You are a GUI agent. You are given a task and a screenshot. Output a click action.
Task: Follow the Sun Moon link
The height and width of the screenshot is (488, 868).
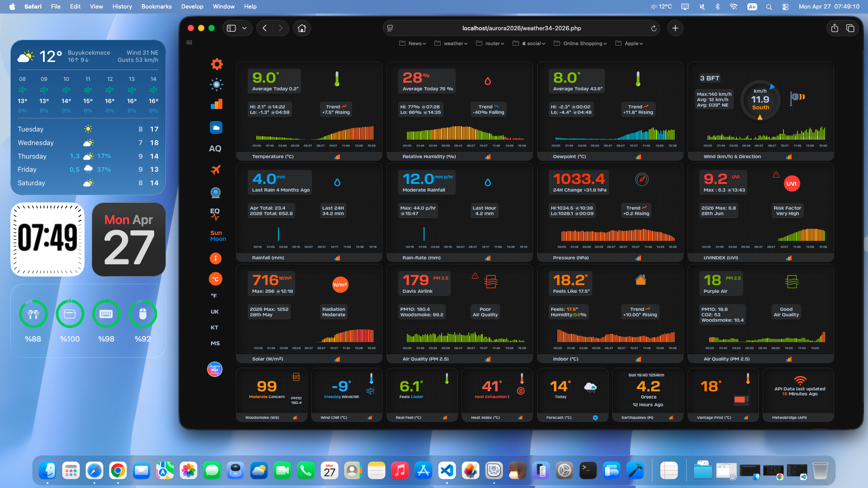[217, 236]
